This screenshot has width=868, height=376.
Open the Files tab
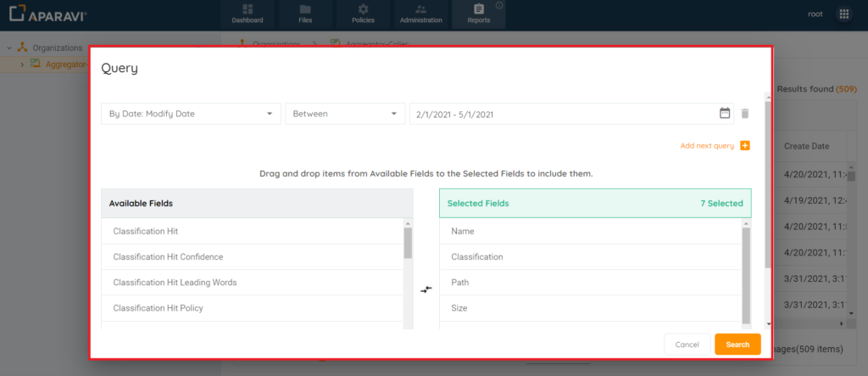(x=305, y=14)
